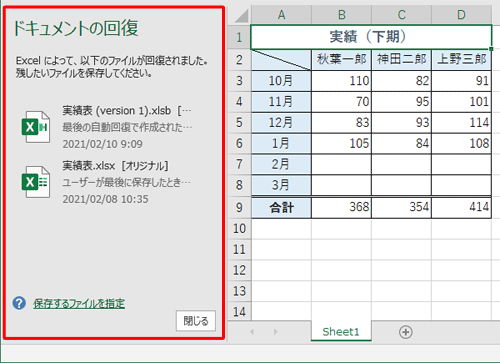This screenshot has height=363, width=500.
Task: Select row 12 header
Action: [x=239, y=270]
